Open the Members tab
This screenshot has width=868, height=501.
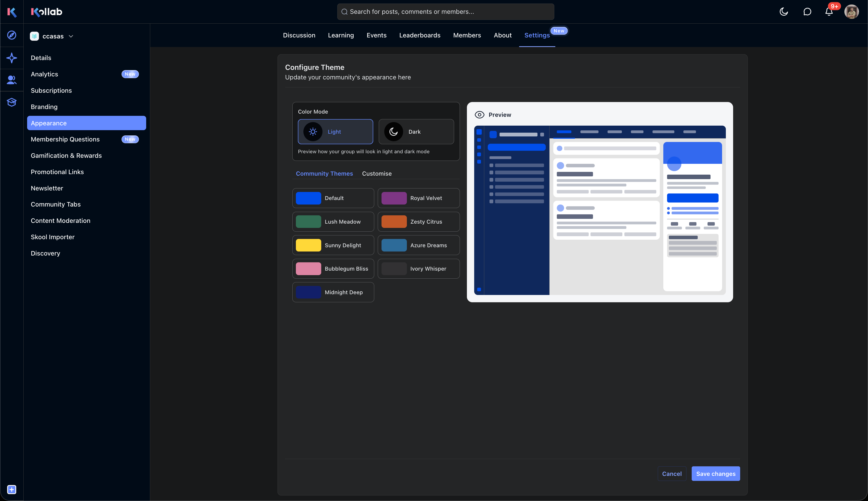tap(467, 35)
